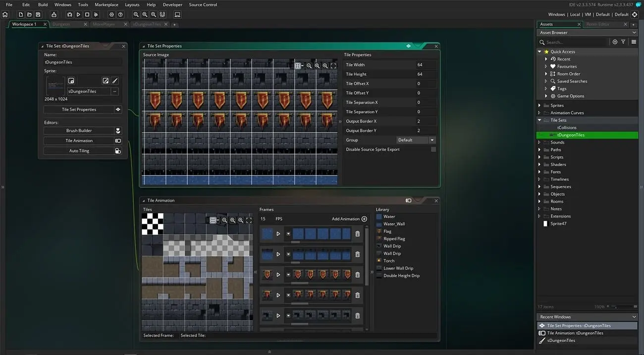The width and height of the screenshot is (644, 355).
Task: Play the first Water animation preview
Action: point(278,234)
